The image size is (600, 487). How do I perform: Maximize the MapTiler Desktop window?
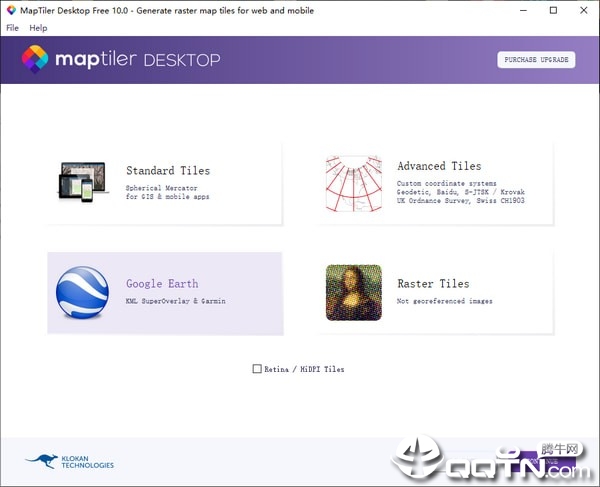tap(553, 10)
